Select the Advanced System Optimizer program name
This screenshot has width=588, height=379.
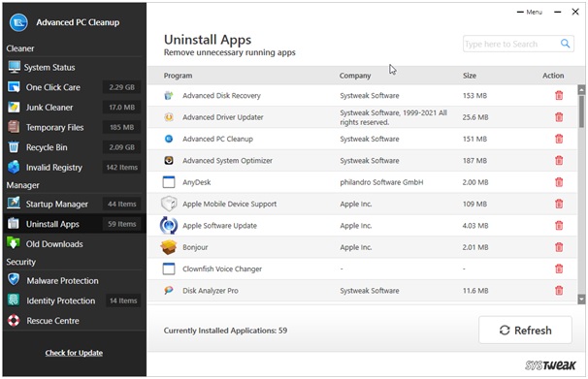(227, 161)
